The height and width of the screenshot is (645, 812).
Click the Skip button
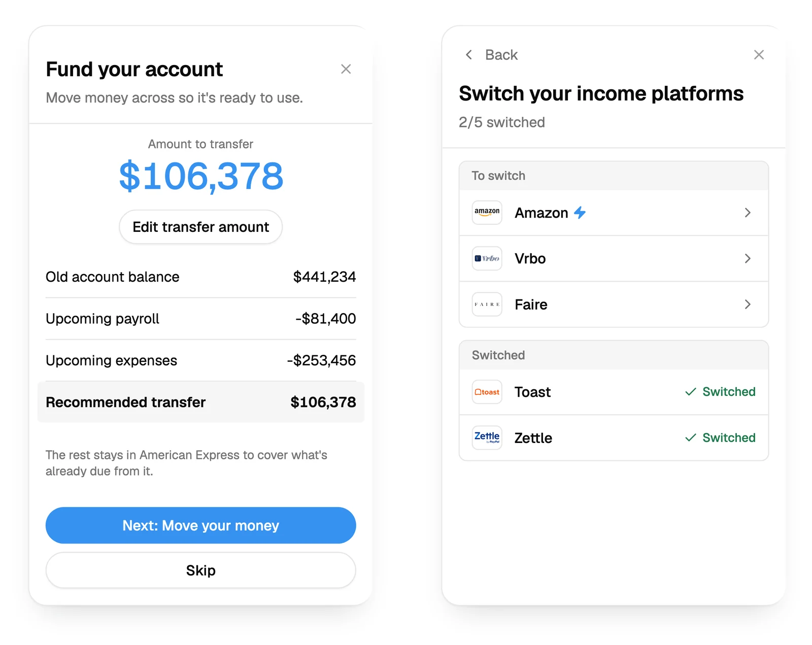[201, 570]
